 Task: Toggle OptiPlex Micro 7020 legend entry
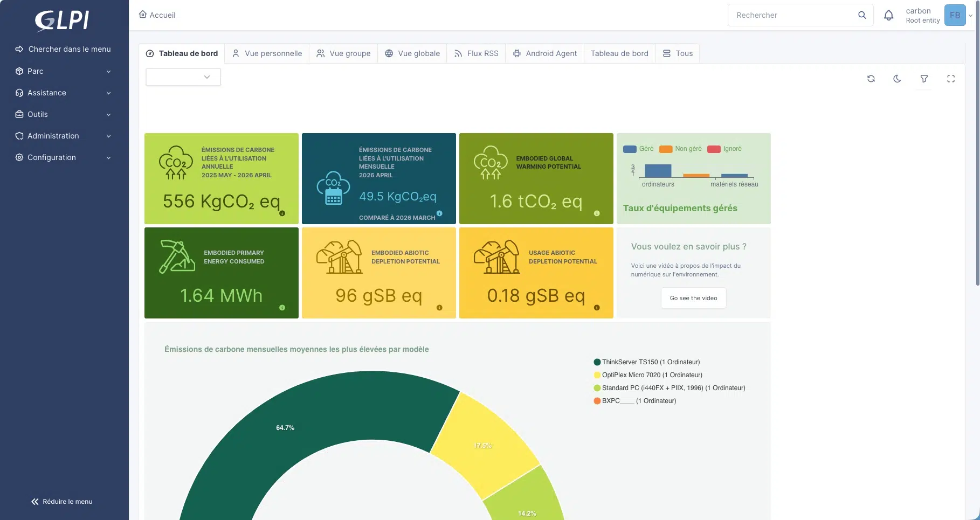(648, 375)
